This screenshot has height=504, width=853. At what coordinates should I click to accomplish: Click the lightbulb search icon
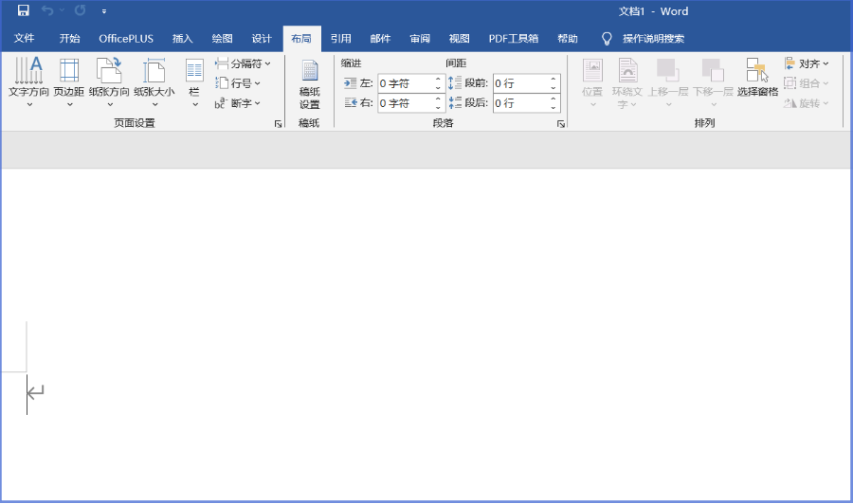(607, 39)
